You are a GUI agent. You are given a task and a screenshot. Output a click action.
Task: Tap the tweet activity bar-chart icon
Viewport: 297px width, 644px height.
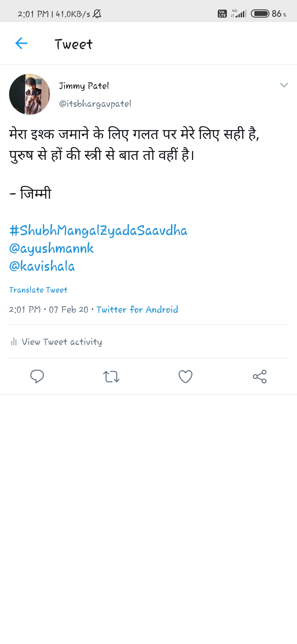click(x=14, y=342)
